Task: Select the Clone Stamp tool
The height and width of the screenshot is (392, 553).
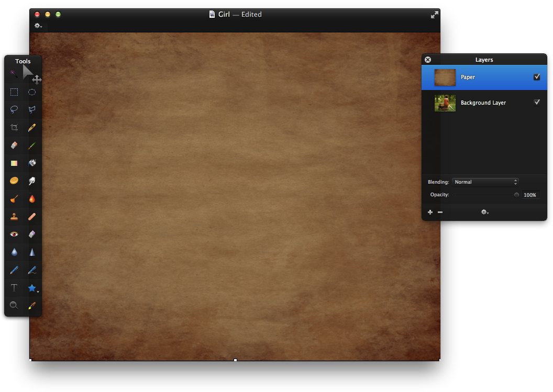Action: tap(14, 216)
